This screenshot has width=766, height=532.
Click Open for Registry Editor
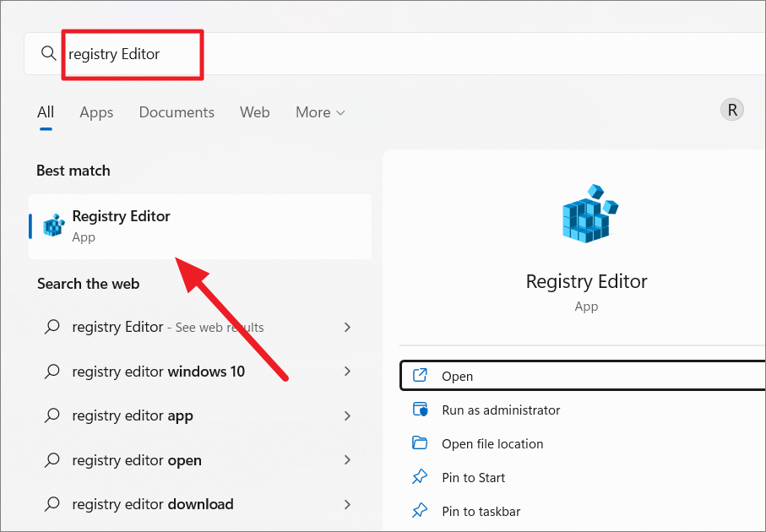tap(583, 376)
